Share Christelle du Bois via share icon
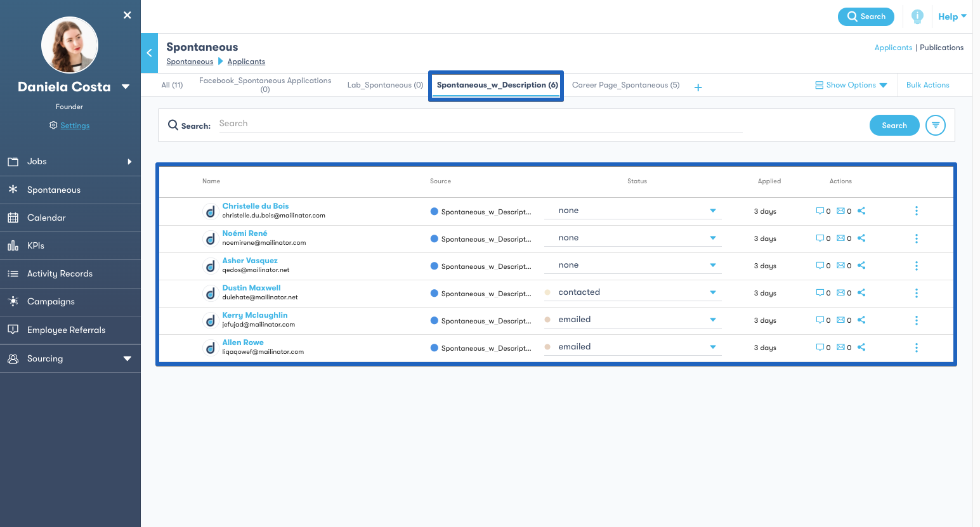This screenshot has height=527, width=980. coord(861,211)
